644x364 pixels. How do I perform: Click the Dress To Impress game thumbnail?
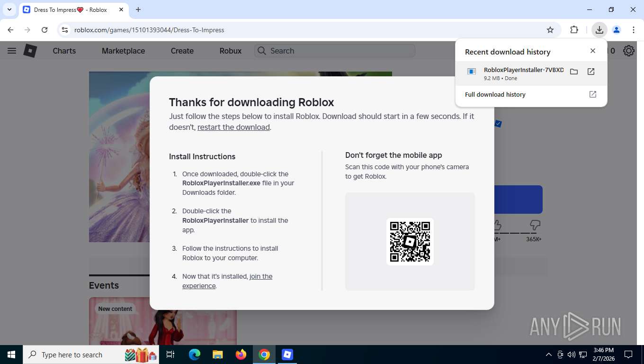[x=119, y=156]
